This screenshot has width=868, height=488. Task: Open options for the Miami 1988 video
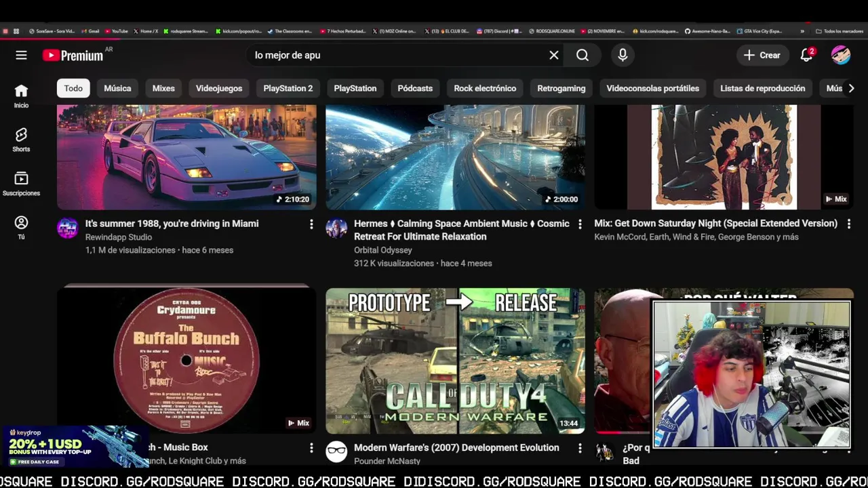[x=311, y=224]
